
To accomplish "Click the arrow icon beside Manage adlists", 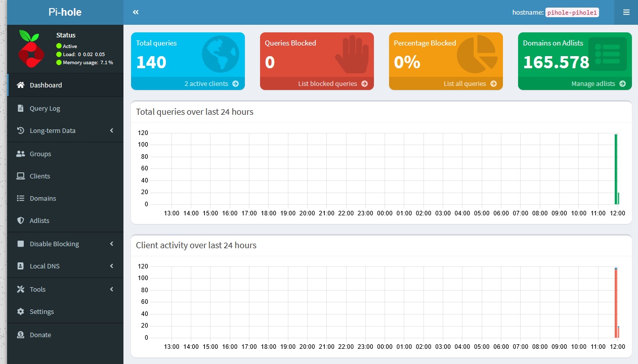I will tap(622, 84).
